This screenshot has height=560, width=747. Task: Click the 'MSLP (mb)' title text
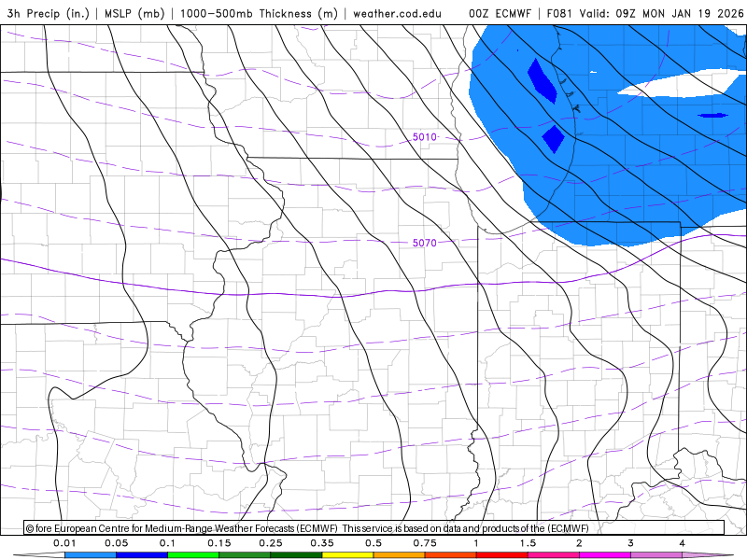click(x=134, y=13)
